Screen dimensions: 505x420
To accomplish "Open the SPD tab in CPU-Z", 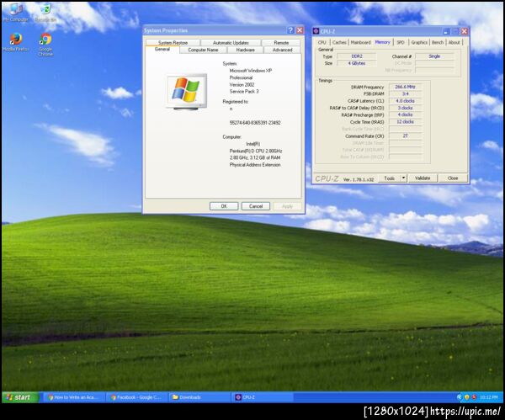I will point(401,42).
